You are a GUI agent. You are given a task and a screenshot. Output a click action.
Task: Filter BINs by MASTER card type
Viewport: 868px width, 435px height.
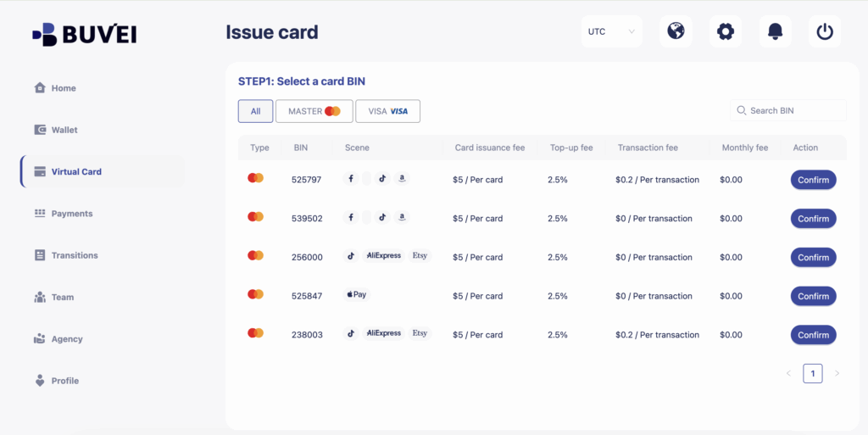coord(314,111)
